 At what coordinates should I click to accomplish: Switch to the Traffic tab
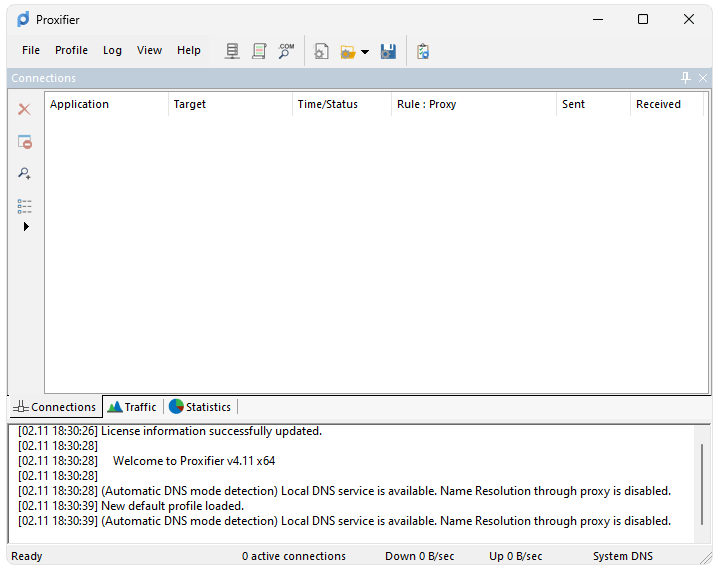[132, 407]
